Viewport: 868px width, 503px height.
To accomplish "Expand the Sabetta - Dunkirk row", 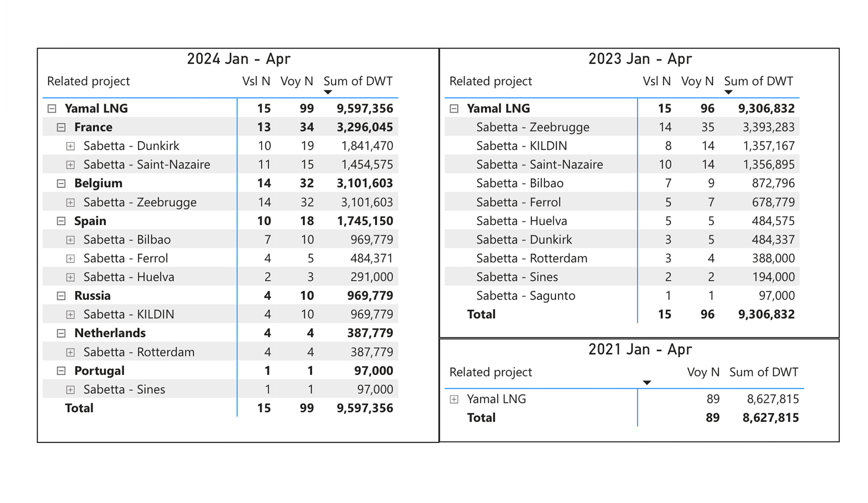I will click(71, 146).
